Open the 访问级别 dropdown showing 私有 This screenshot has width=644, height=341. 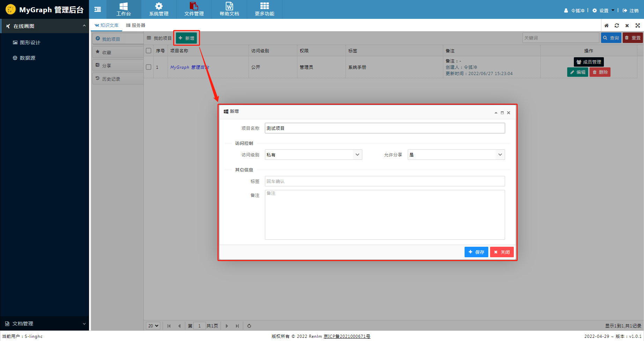click(313, 155)
